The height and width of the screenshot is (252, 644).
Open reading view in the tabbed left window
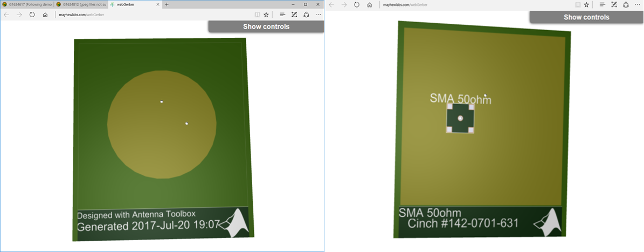click(257, 15)
